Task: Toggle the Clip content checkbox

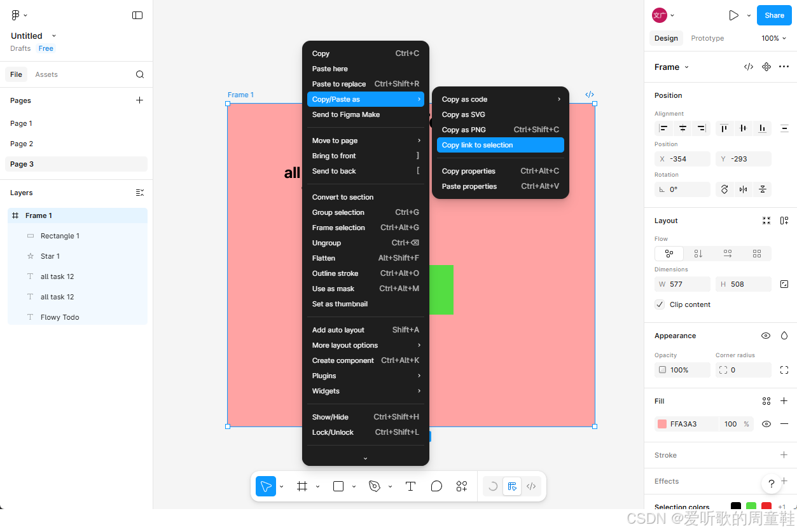Action: point(660,304)
